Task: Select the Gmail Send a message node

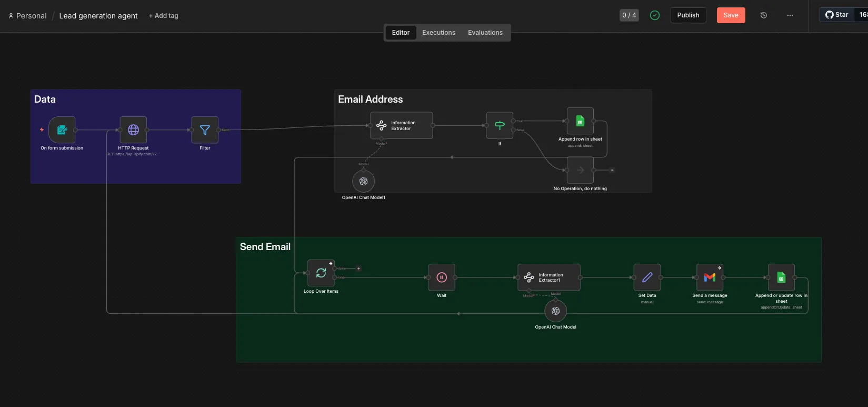Action: [x=710, y=277]
